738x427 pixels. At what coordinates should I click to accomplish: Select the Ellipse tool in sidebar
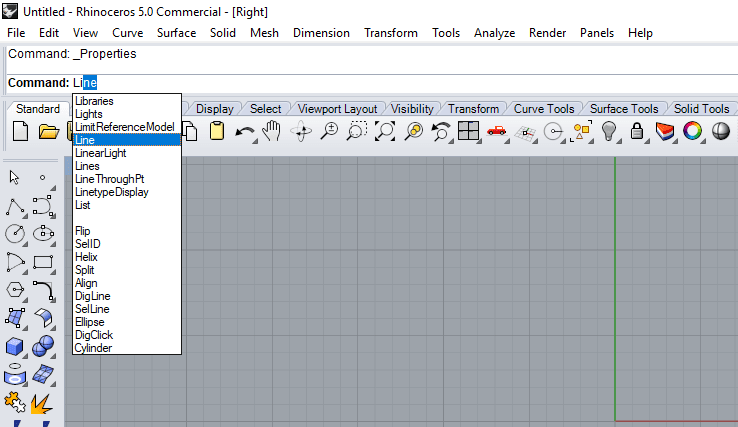click(43, 233)
